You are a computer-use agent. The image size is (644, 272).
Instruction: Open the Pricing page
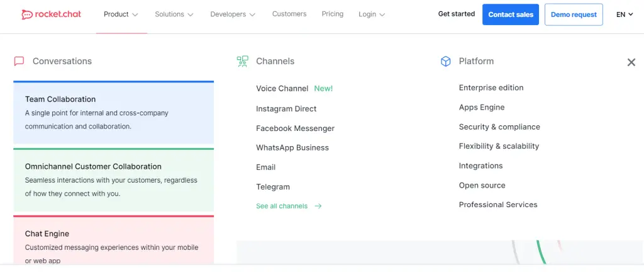[x=332, y=14]
